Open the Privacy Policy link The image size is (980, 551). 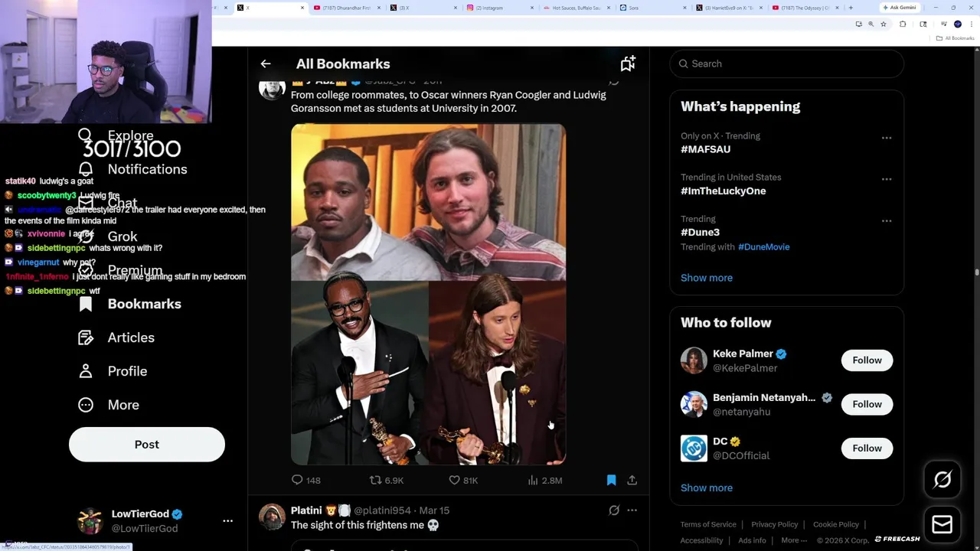click(775, 525)
